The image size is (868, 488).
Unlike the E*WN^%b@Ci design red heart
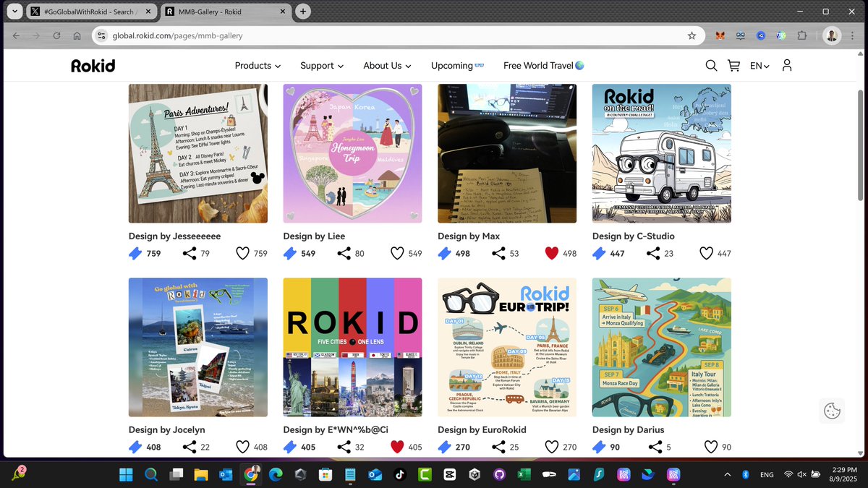[397, 447]
